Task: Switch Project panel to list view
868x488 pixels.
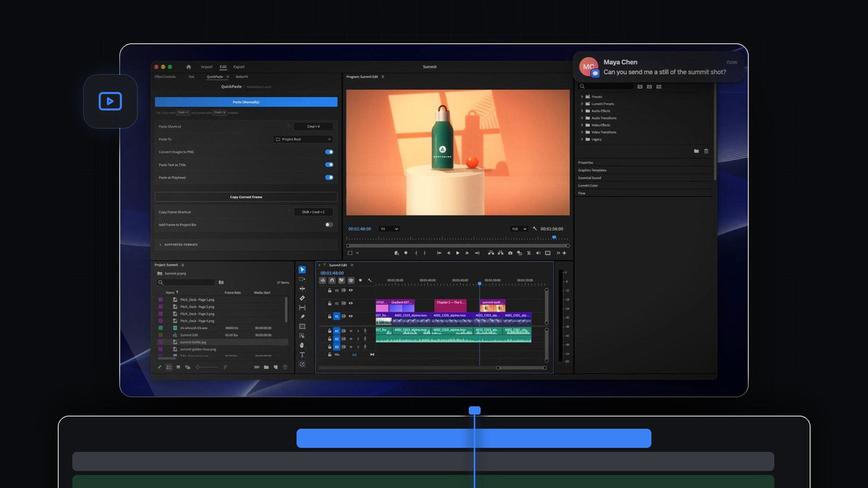Action: (169, 367)
